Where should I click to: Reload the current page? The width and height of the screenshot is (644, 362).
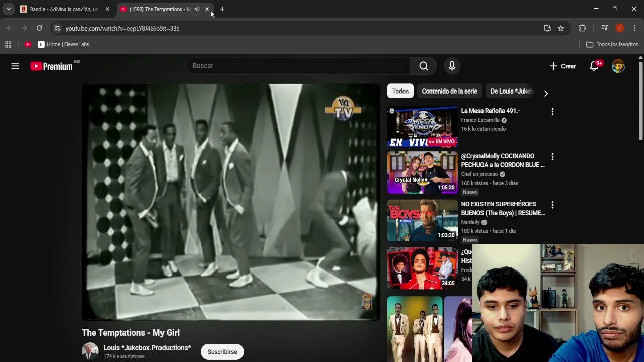(39, 28)
